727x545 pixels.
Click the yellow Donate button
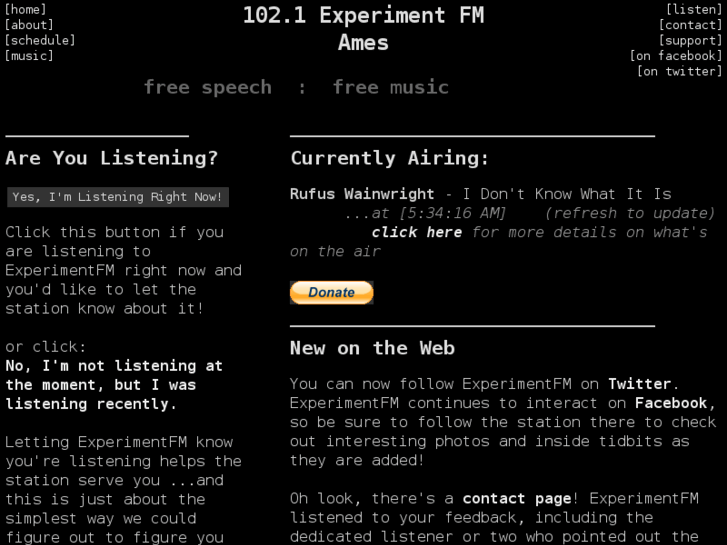[332, 293]
